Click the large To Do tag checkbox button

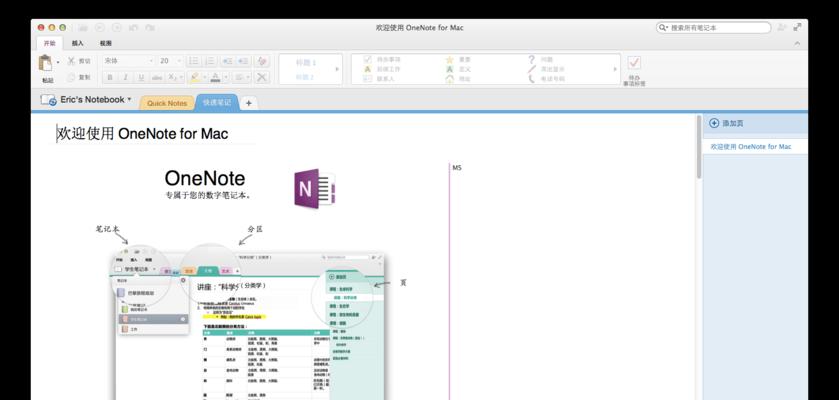[x=634, y=63]
